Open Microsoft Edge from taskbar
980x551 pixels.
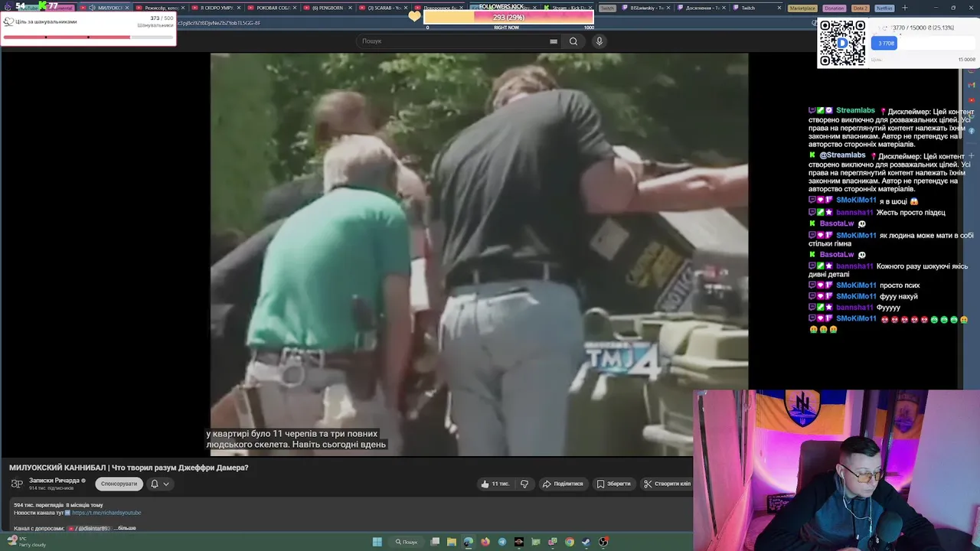pyautogui.click(x=469, y=542)
